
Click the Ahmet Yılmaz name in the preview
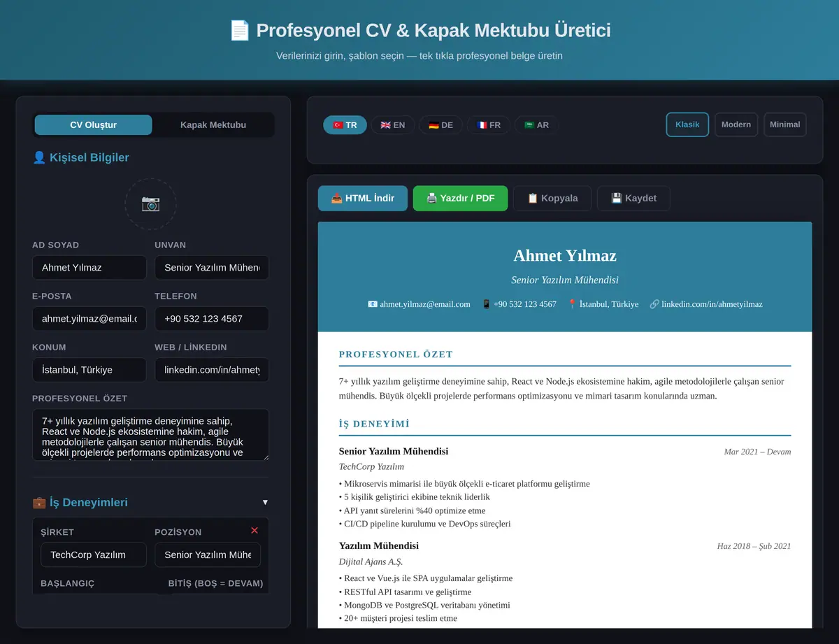pos(565,256)
